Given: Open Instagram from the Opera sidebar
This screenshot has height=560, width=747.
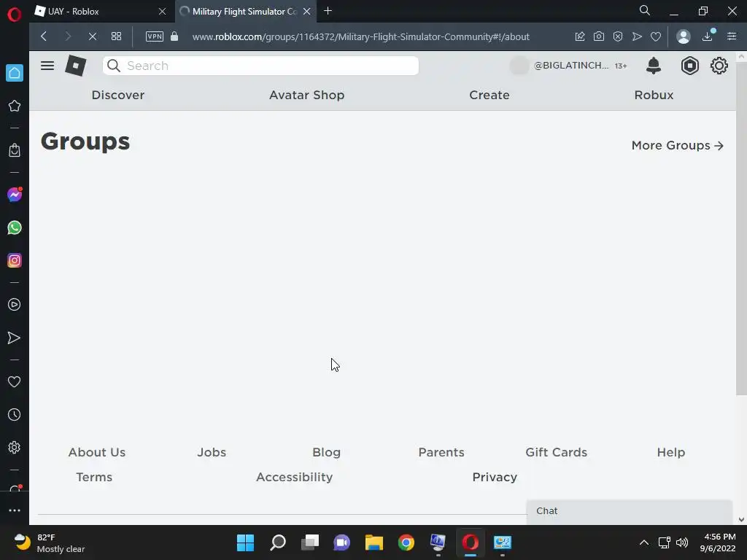Looking at the screenshot, I should point(15,260).
